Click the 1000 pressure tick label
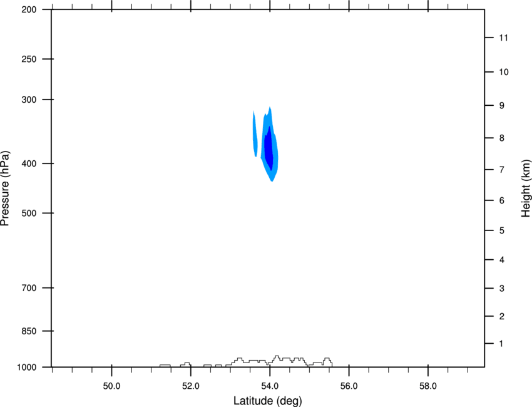 coord(26,368)
